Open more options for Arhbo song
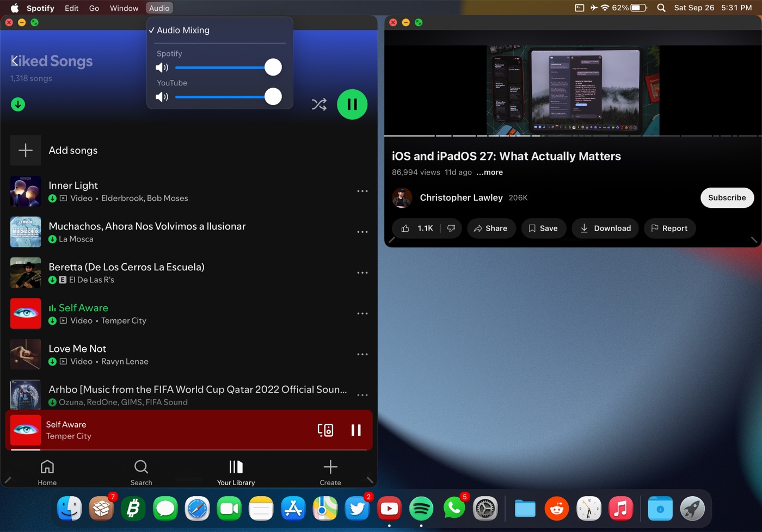This screenshot has height=532, width=762. coord(362,395)
